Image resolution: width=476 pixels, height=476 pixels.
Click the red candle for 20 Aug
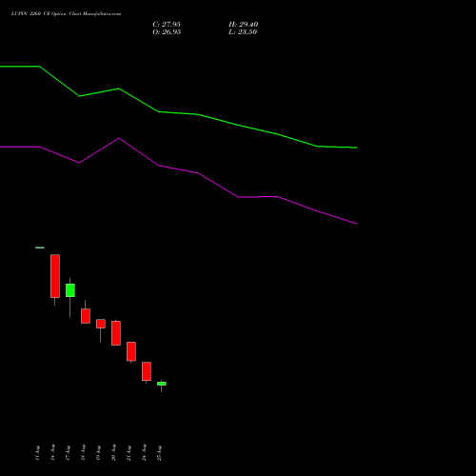tap(116, 333)
